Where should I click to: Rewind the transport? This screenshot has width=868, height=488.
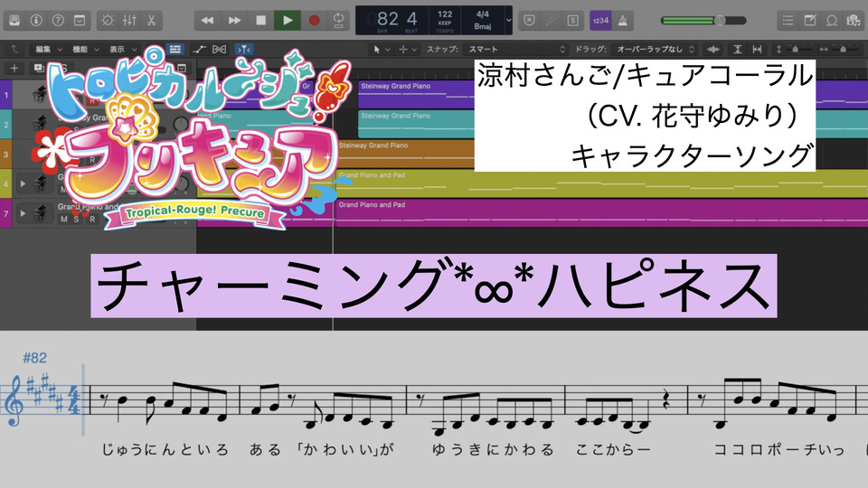(x=208, y=21)
